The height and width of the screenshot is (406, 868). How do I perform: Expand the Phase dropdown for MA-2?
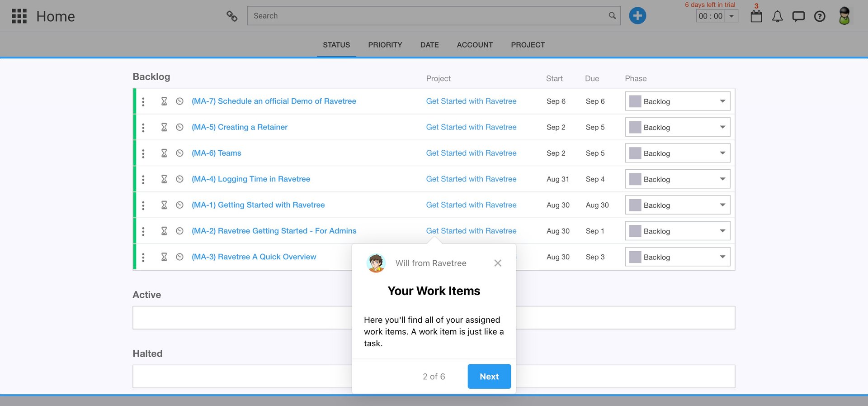pos(678,231)
